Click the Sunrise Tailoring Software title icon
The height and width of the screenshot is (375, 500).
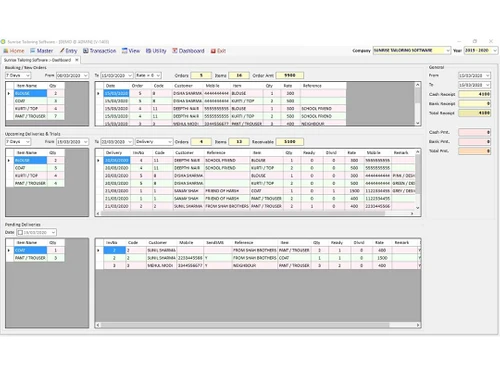tap(3, 42)
